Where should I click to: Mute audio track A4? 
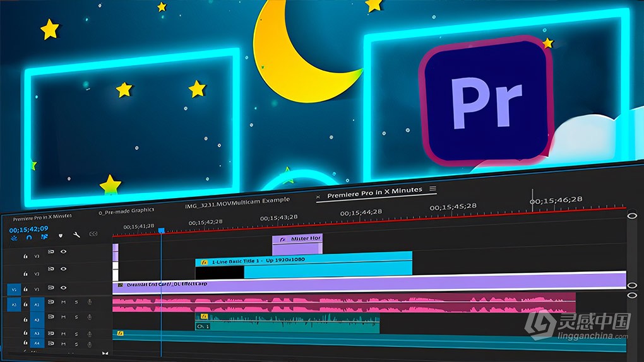coord(63,344)
